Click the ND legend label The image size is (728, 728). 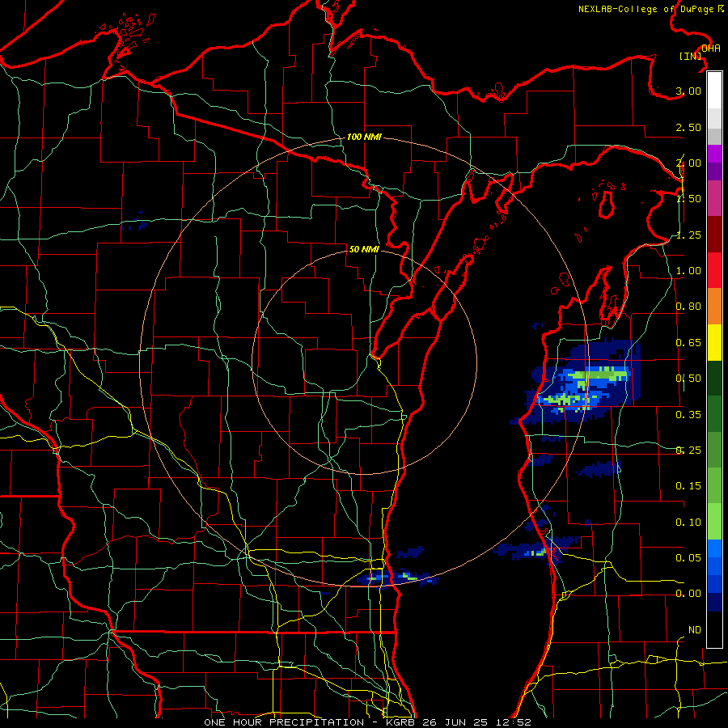695,630
